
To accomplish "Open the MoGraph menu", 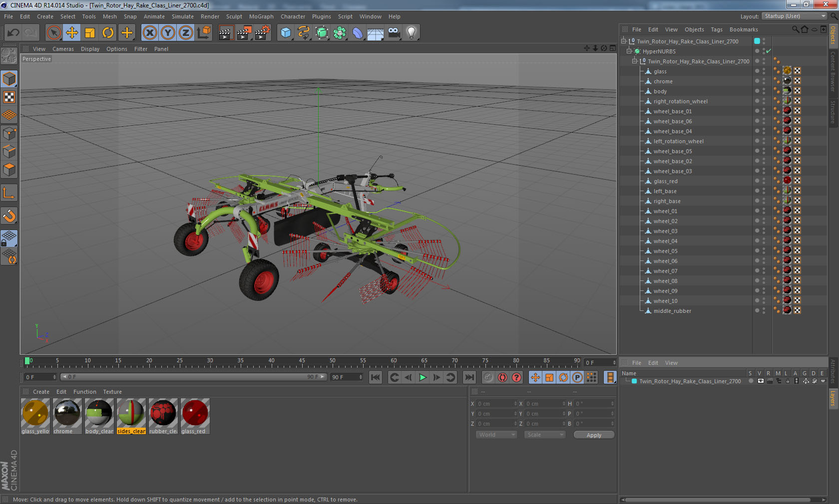I will tap(261, 16).
